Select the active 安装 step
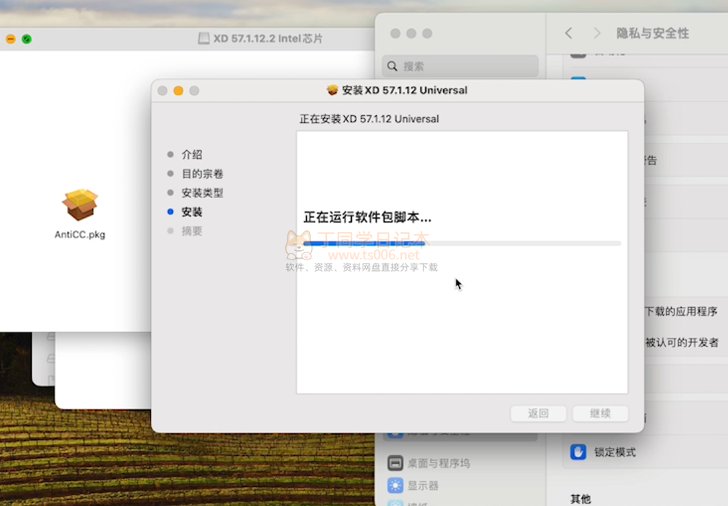The image size is (728, 506). click(191, 212)
